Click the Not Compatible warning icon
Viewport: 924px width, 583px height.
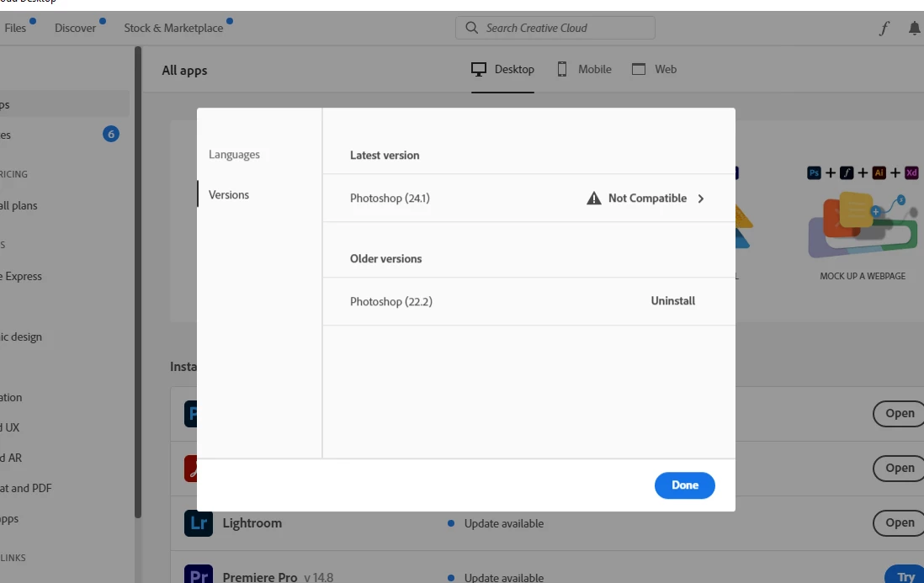[x=593, y=198]
